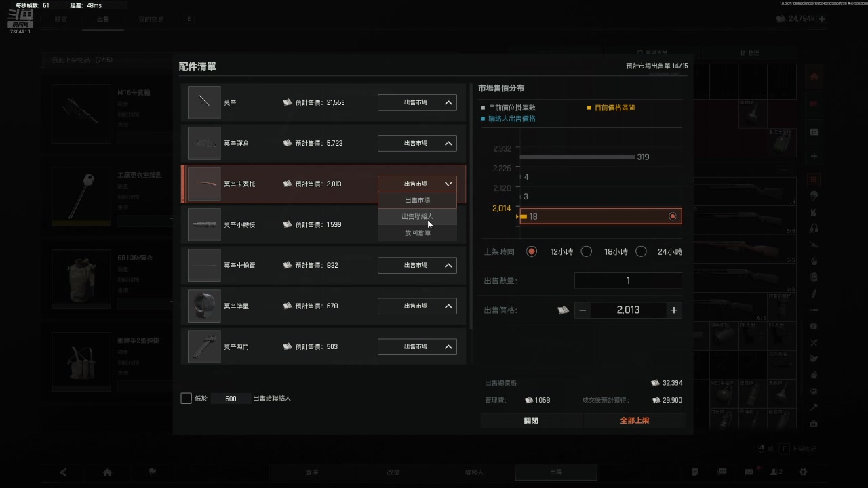The height and width of the screenshot is (488, 868).
Task: Select the 12小時 listing duration
Action: point(532,251)
